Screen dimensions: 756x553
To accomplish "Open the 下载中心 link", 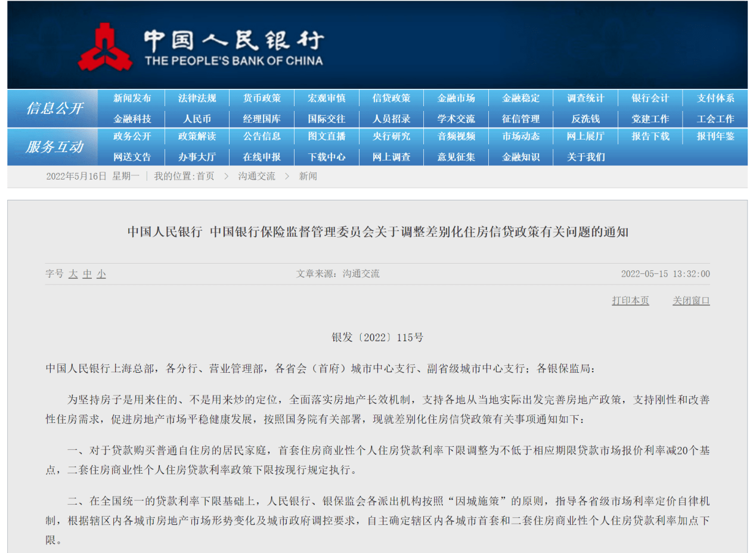I will pos(327,157).
